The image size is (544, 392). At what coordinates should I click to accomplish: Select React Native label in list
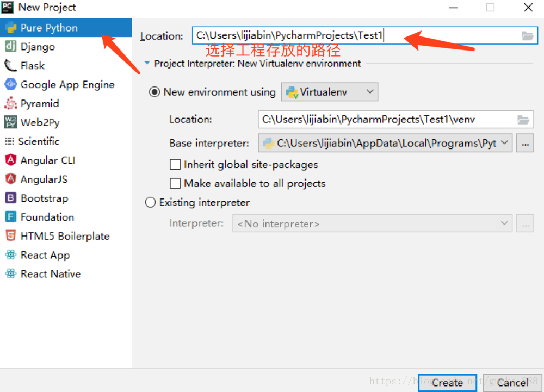click(51, 274)
